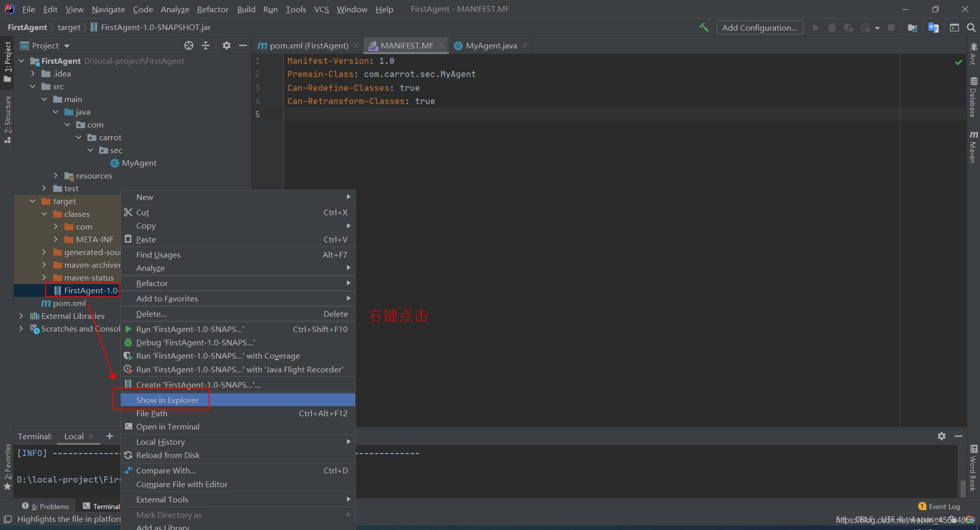The width and height of the screenshot is (980, 530).
Task: Open the Word Book side tool window
Action: click(973, 468)
